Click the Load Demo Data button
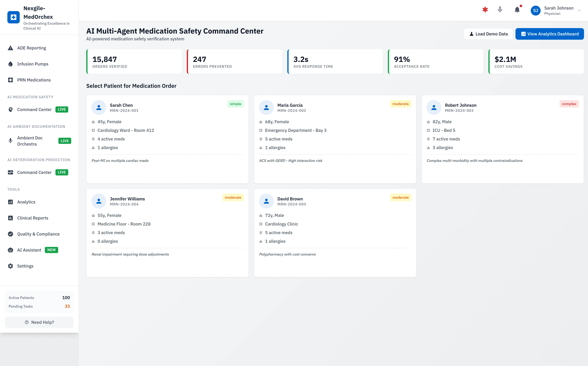Screen dimensions: 588x366 (x=488, y=34)
